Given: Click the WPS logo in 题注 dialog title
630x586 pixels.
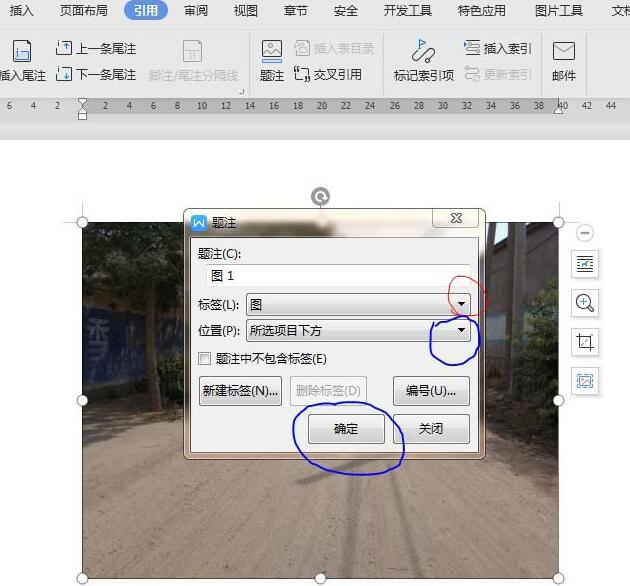Looking at the screenshot, I should click(199, 222).
